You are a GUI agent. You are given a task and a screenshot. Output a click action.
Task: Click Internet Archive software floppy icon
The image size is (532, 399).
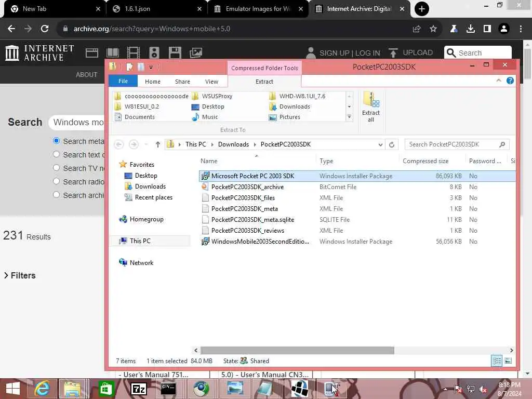(x=175, y=53)
